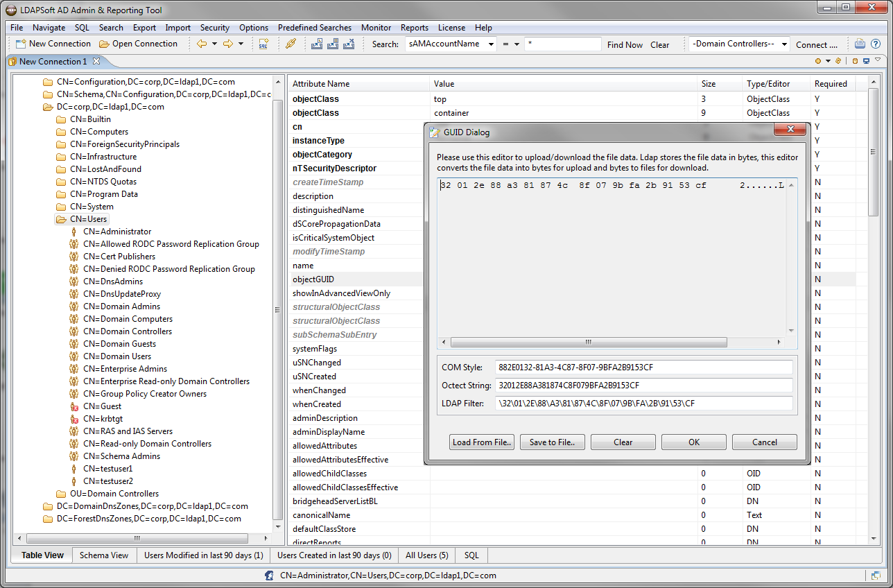Click the OU=Domain Controllers folder icon
Image resolution: width=893 pixels, height=588 pixels.
(x=61, y=494)
